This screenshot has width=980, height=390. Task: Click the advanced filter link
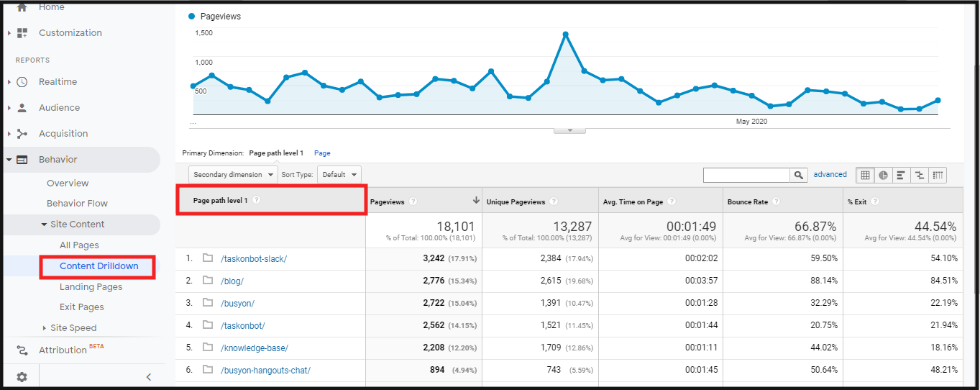click(830, 174)
